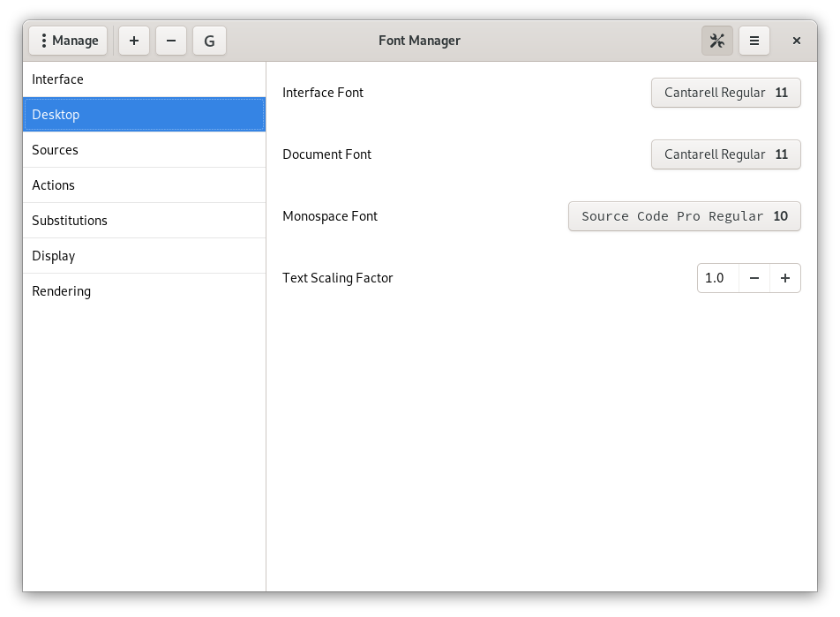
Task: Open the hamburger main menu
Action: 754,40
